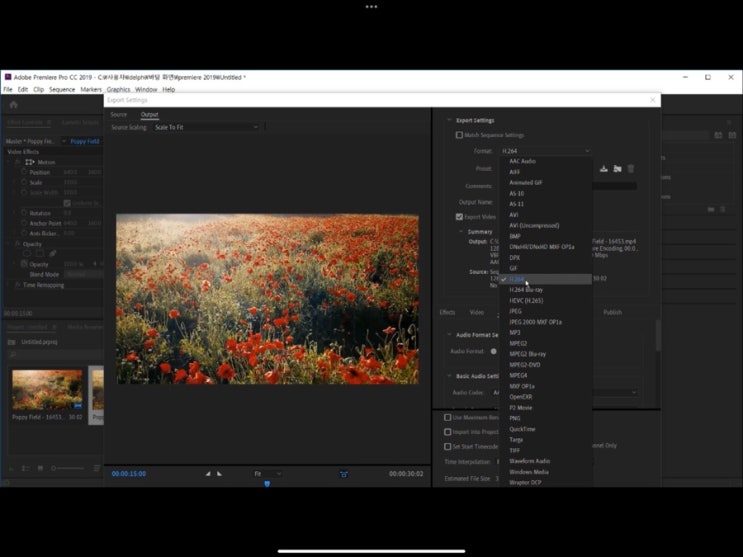Screen dimensions: 743x557
Task: Click the Set In Point marker icon
Action: [x=208, y=474]
